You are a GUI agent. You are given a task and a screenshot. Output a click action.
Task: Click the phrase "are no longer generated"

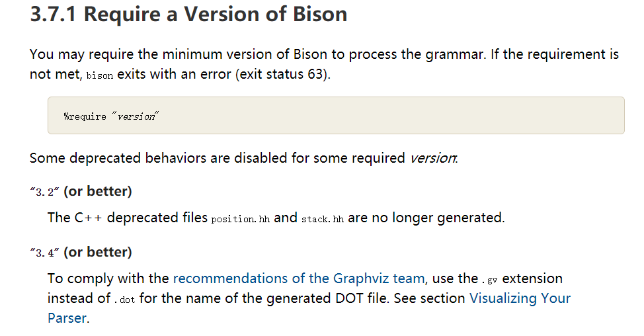(426, 218)
